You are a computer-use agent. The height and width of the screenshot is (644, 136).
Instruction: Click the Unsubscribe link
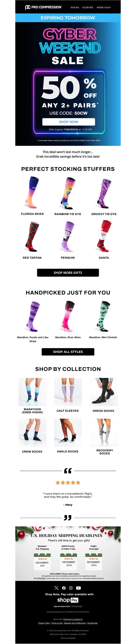92,623
